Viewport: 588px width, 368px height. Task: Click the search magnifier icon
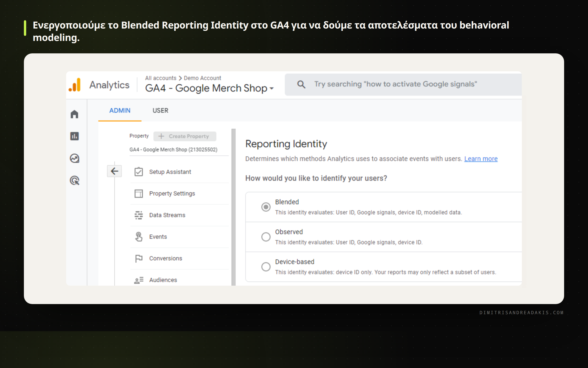click(x=301, y=84)
